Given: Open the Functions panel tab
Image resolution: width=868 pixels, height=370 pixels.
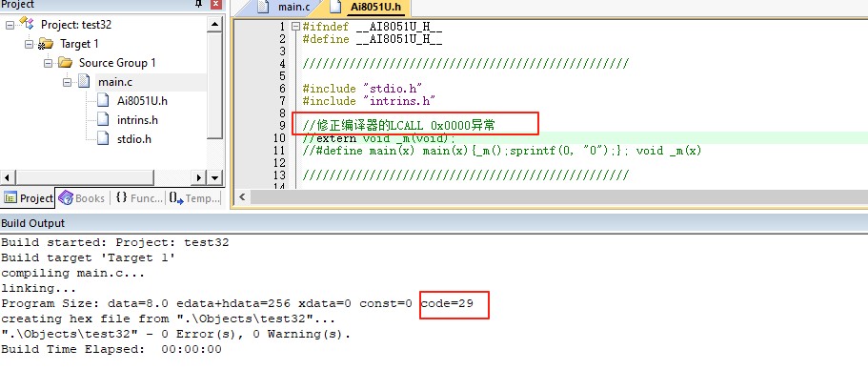Looking at the screenshot, I should (x=139, y=198).
